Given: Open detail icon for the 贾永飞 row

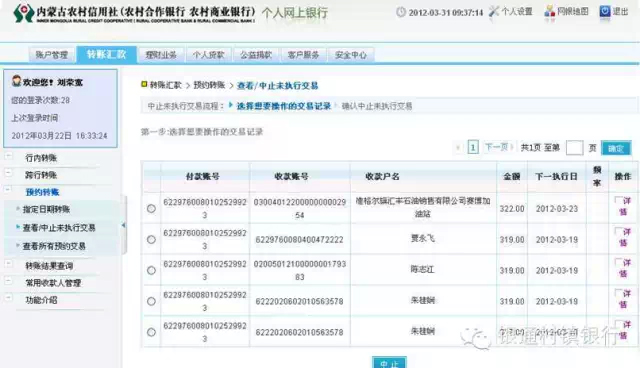Looking at the screenshot, I should (x=623, y=237).
